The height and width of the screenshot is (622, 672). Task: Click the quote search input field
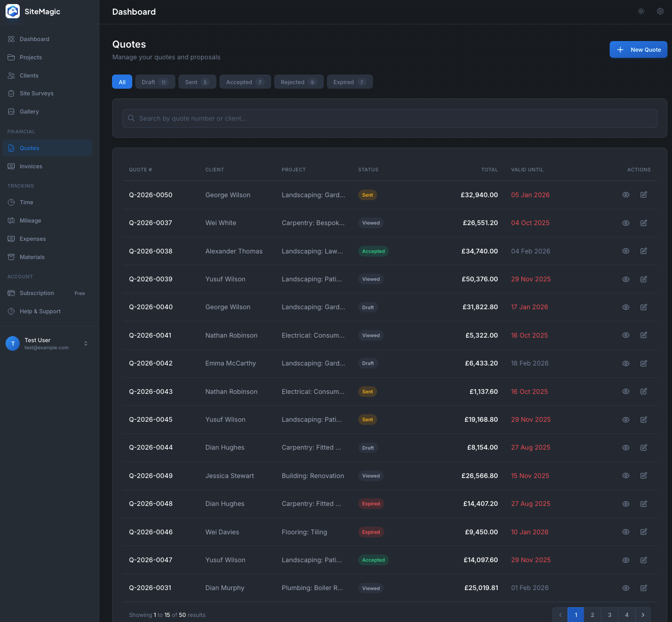coord(390,118)
